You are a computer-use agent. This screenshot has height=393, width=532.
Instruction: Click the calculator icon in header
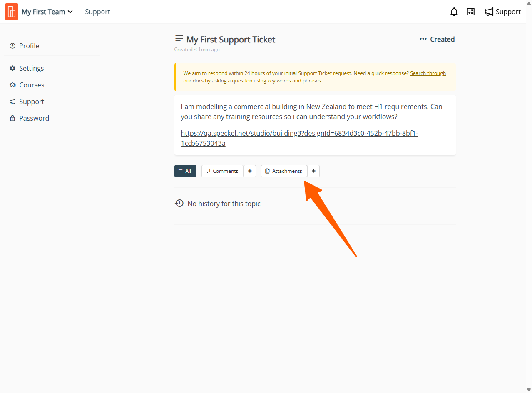pos(471,12)
